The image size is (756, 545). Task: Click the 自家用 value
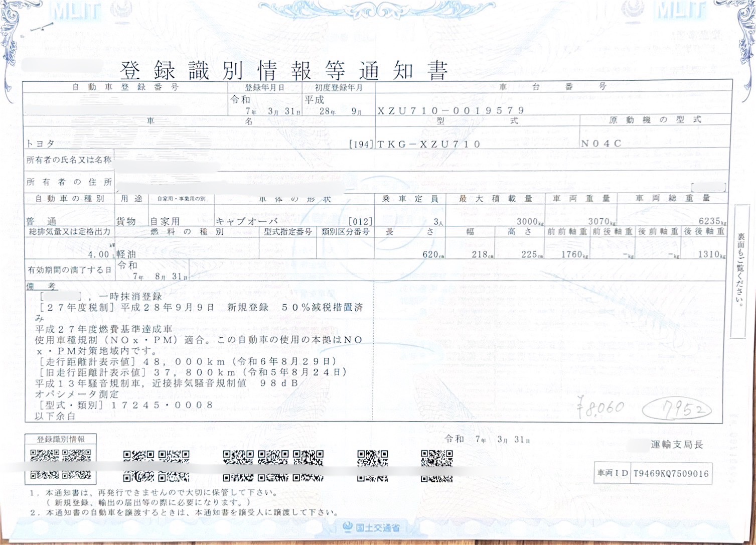(x=165, y=221)
